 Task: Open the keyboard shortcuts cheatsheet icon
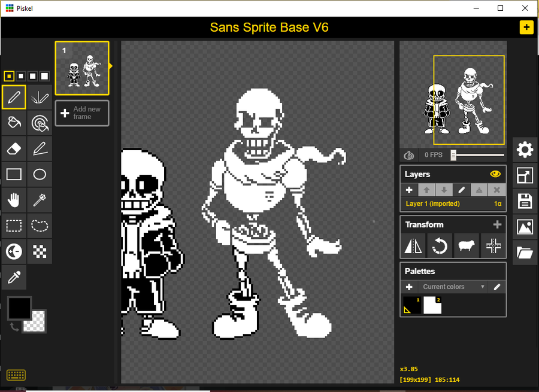[16, 375]
